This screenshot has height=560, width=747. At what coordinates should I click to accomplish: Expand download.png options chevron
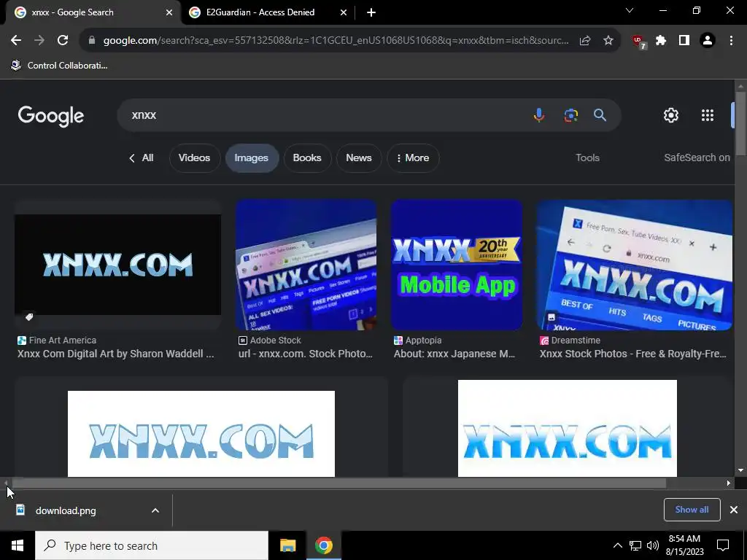click(x=155, y=510)
